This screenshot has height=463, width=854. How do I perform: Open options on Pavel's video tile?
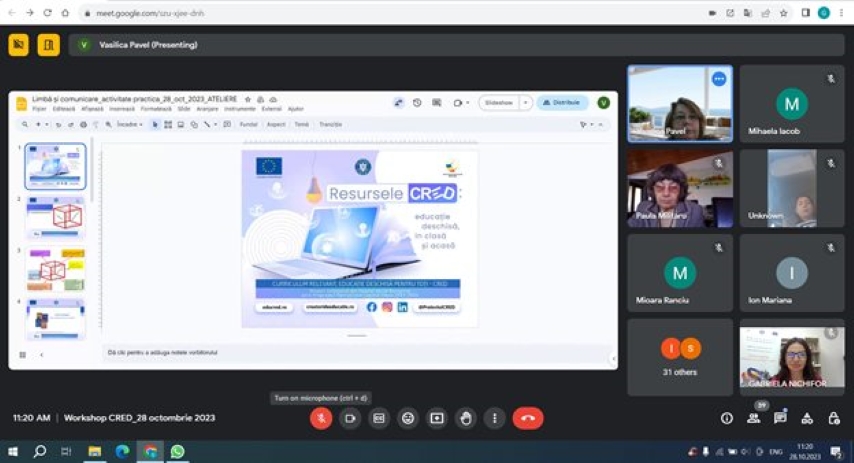coord(718,78)
